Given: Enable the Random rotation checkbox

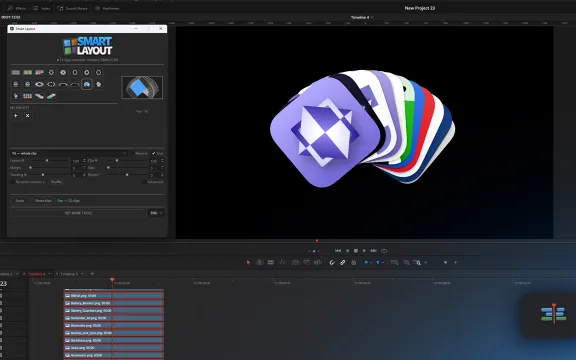Looking at the screenshot, I should [12, 182].
